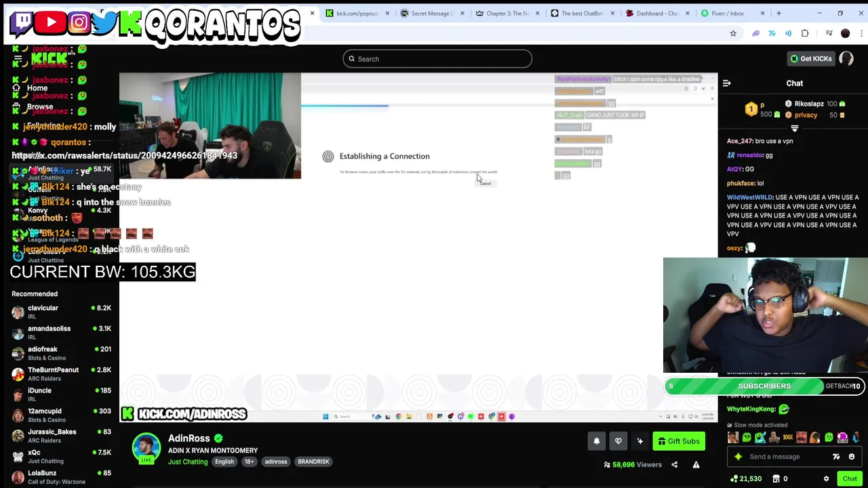This screenshot has height=488, width=868.
Task: Click the adinross tag
Action: point(276,462)
